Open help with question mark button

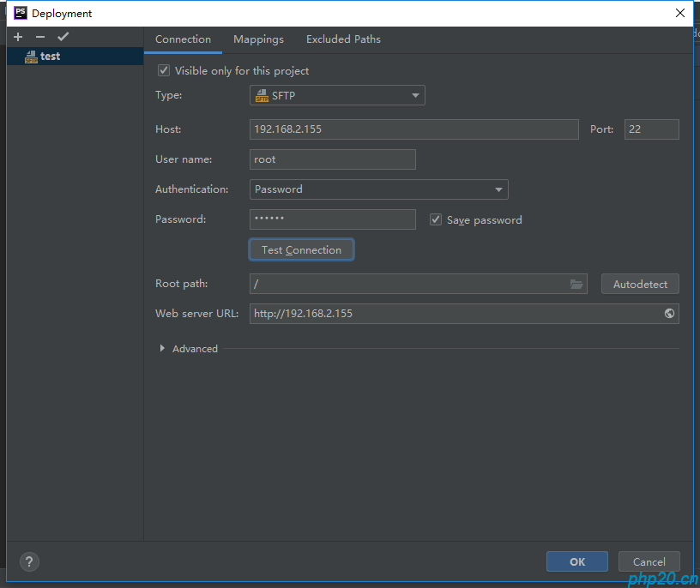pos(29,561)
